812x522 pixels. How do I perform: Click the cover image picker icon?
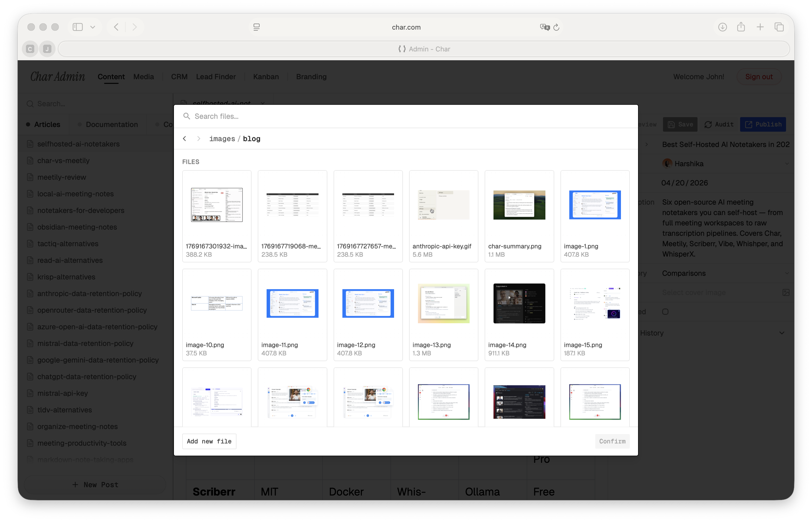pos(786,292)
